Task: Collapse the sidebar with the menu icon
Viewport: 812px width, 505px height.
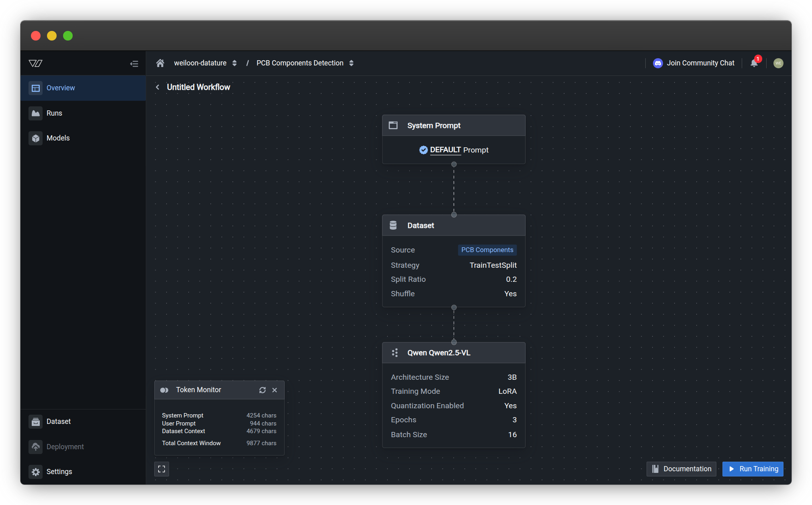Action: (134, 63)
